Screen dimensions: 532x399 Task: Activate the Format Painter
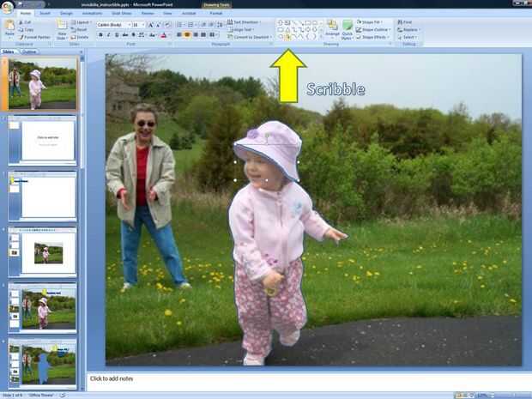34,37
